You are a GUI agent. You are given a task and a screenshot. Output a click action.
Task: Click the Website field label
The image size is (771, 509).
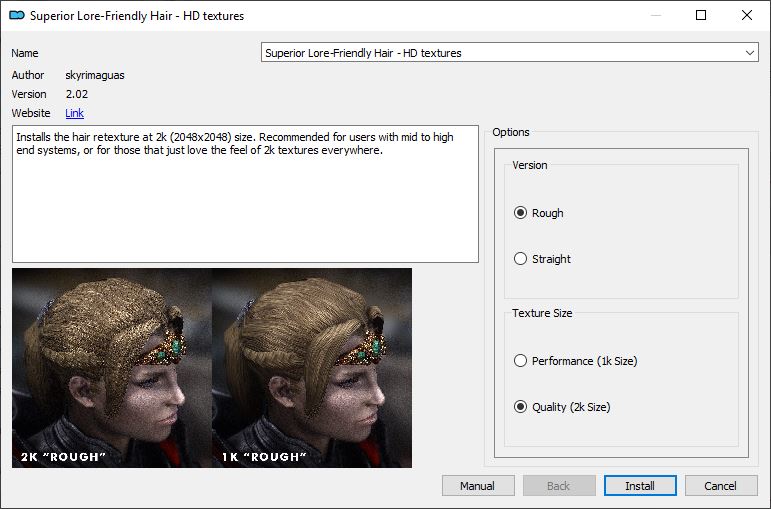[31, 113]
